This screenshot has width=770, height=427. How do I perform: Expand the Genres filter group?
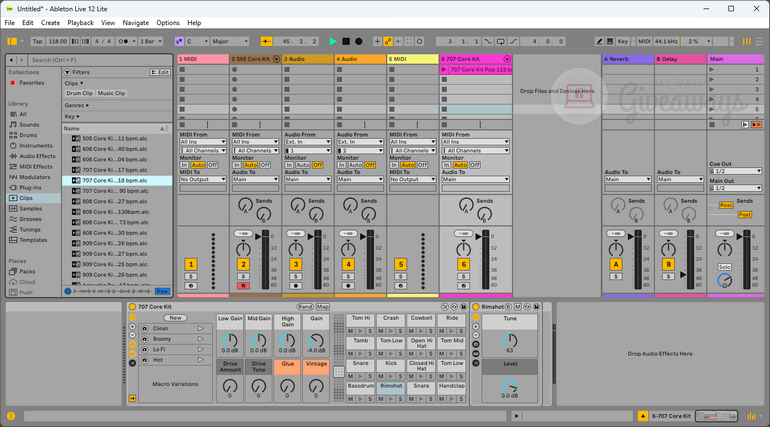pos(76,105)
